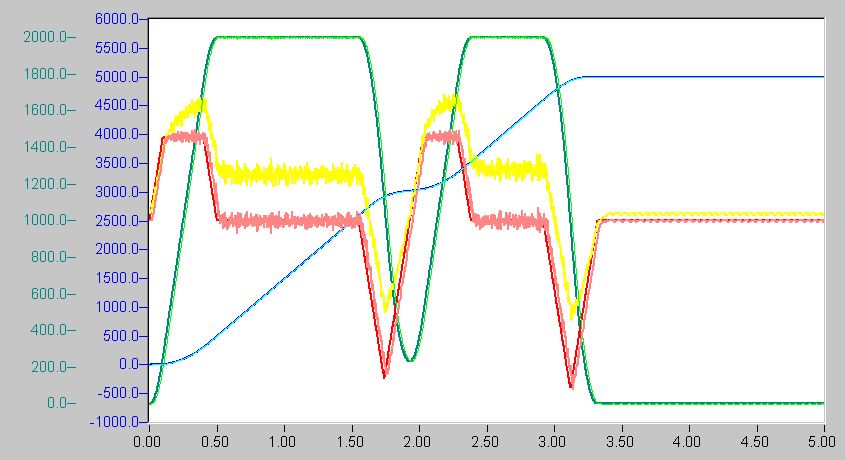The height and width of the screenshot is (460, 845).
Task: Click the 6000.0 label on blue axis
Action: 117,19
